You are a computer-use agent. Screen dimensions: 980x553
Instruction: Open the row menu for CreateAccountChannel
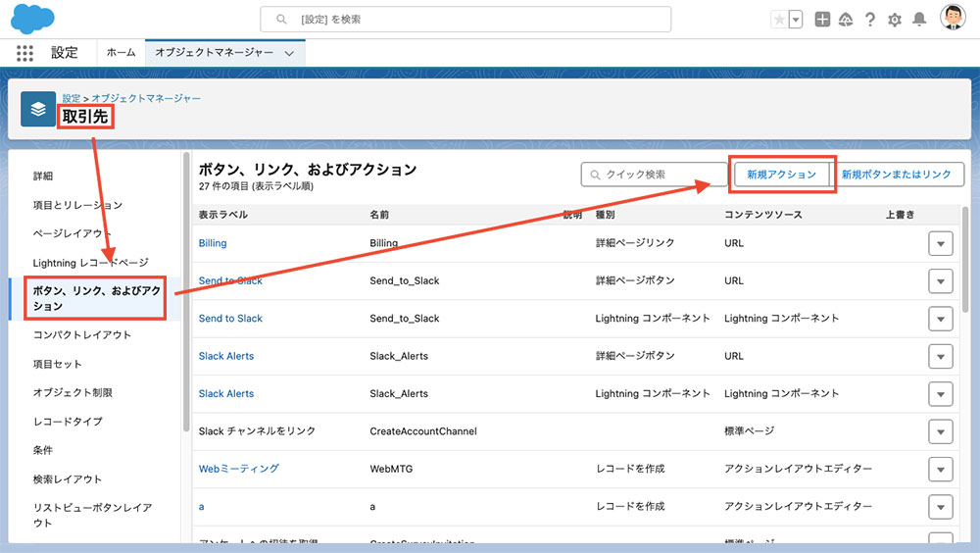pos(941,431)
